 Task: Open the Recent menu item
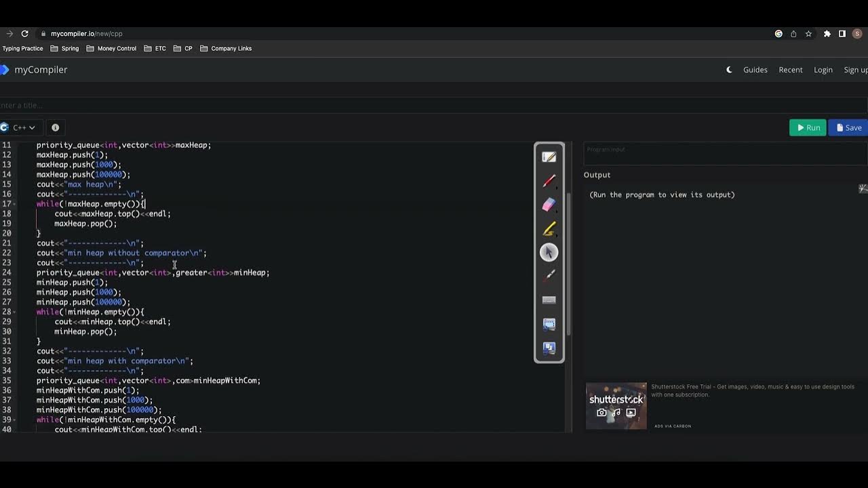[791, 70]
